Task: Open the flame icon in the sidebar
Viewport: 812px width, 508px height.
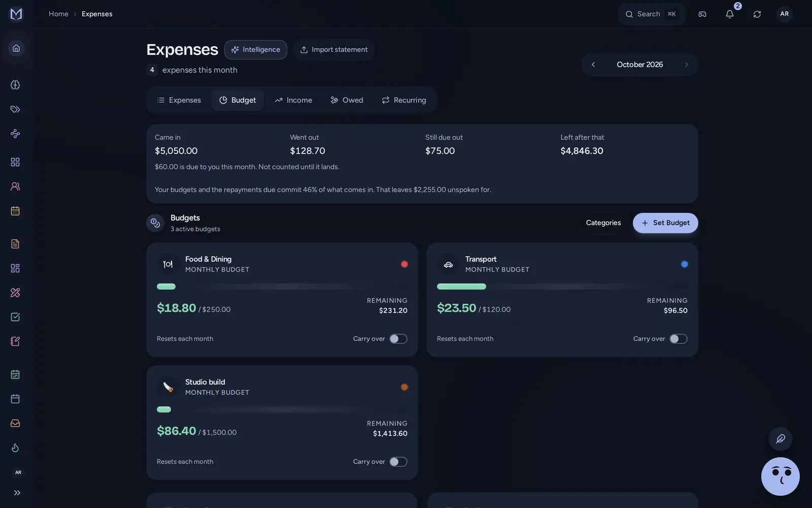Action: click(15, 448)
